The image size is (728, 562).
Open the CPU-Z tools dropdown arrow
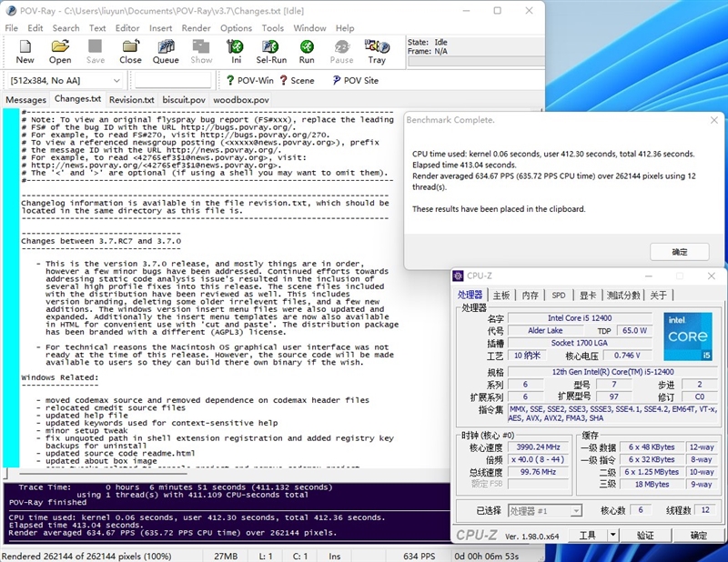(612, 536)
